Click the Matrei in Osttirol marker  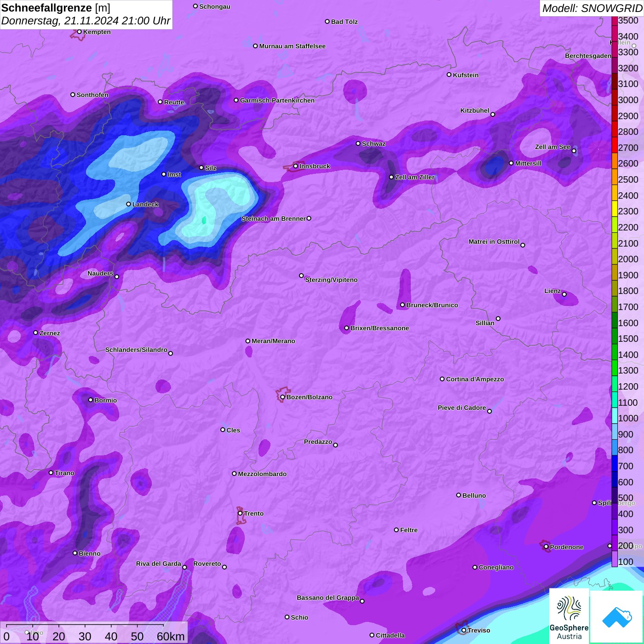pyautogui.click(x=523, y=245)
